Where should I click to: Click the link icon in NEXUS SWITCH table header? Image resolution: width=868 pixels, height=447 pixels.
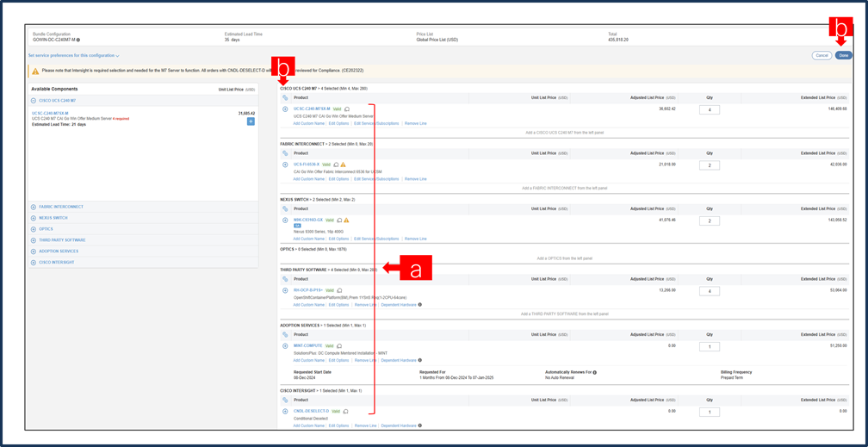(x=285, y=208)
